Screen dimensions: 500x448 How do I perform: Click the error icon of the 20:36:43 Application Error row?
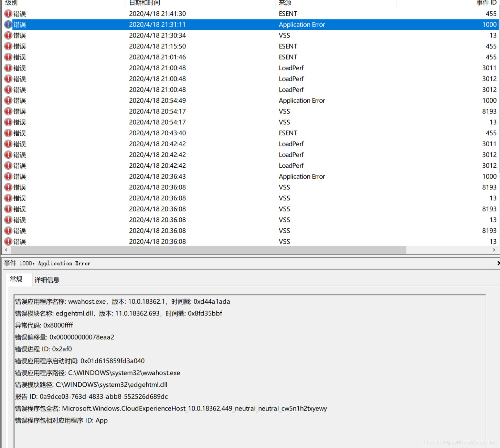click(x=8, y=176)
